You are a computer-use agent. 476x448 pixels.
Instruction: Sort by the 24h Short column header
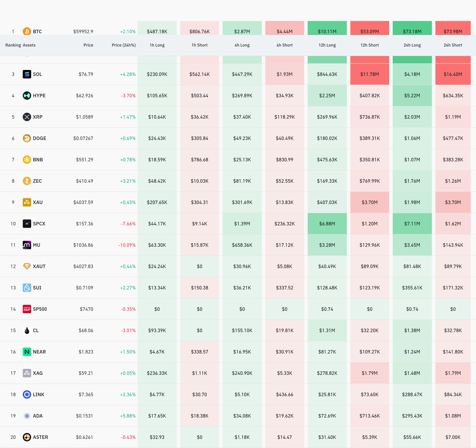coord(453,45)
